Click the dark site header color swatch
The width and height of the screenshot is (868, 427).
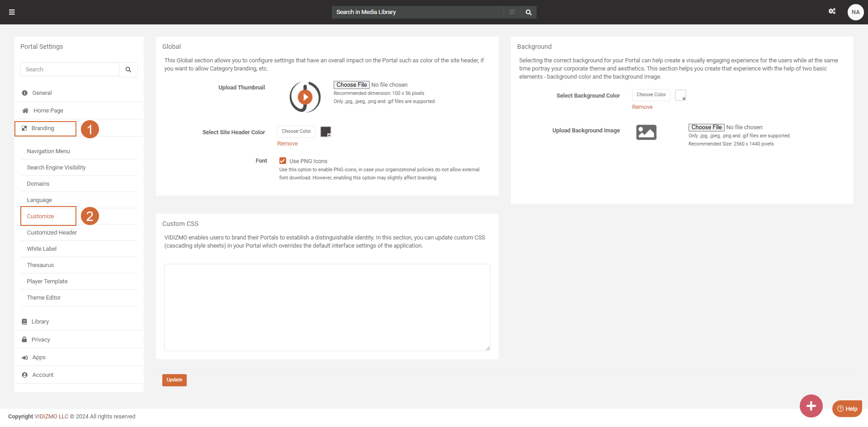click(x=325, y=131)
